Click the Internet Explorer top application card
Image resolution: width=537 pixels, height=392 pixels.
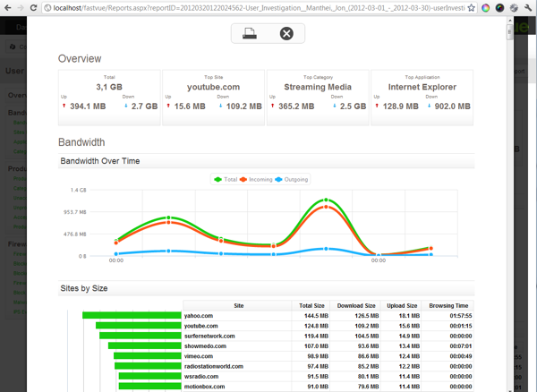click(x=422, y=98)
